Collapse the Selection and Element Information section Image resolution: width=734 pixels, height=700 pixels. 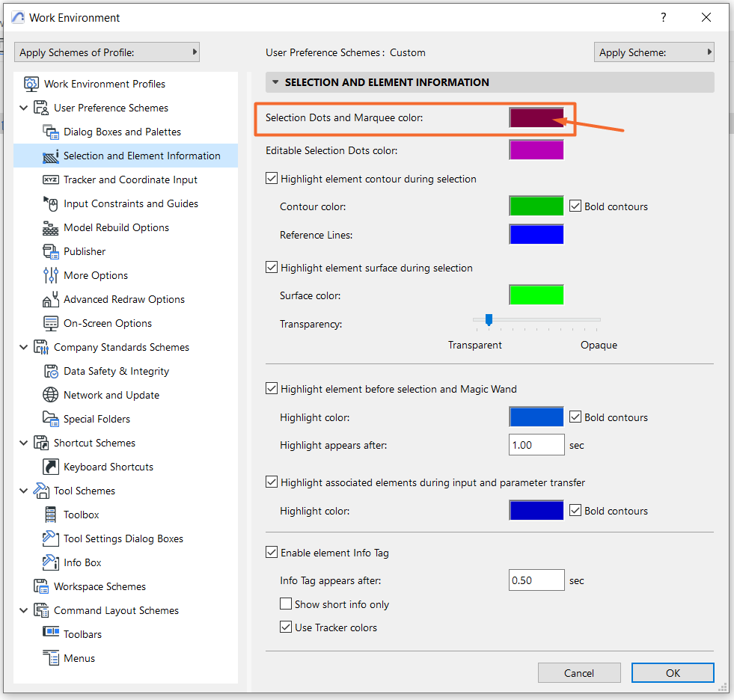click(x=275, y=82)
